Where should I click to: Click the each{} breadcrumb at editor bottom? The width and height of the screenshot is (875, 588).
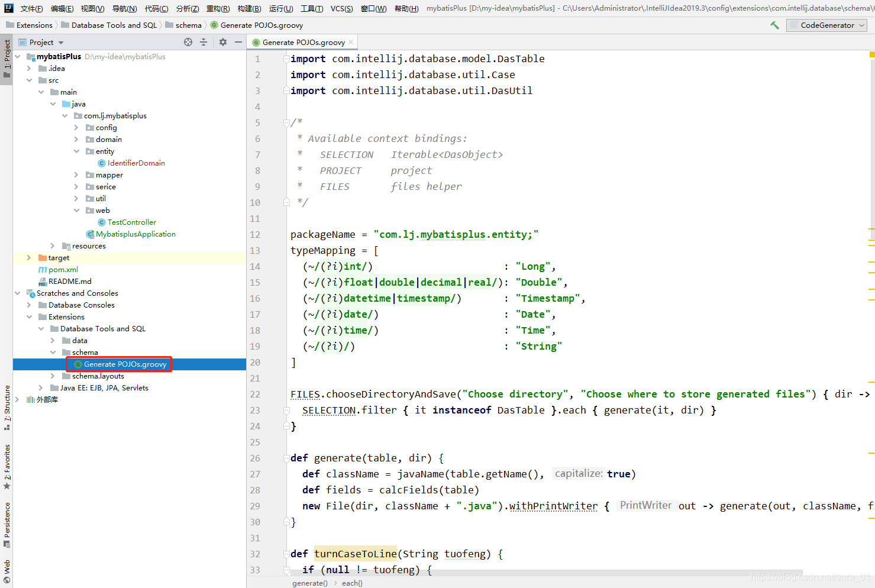[352, 583]
